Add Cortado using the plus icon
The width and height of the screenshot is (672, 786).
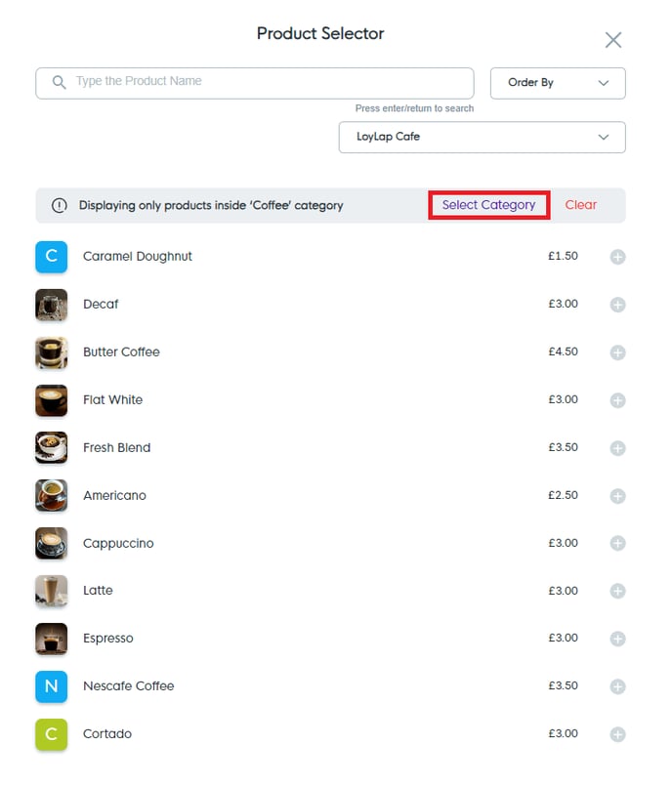(617, 733)
